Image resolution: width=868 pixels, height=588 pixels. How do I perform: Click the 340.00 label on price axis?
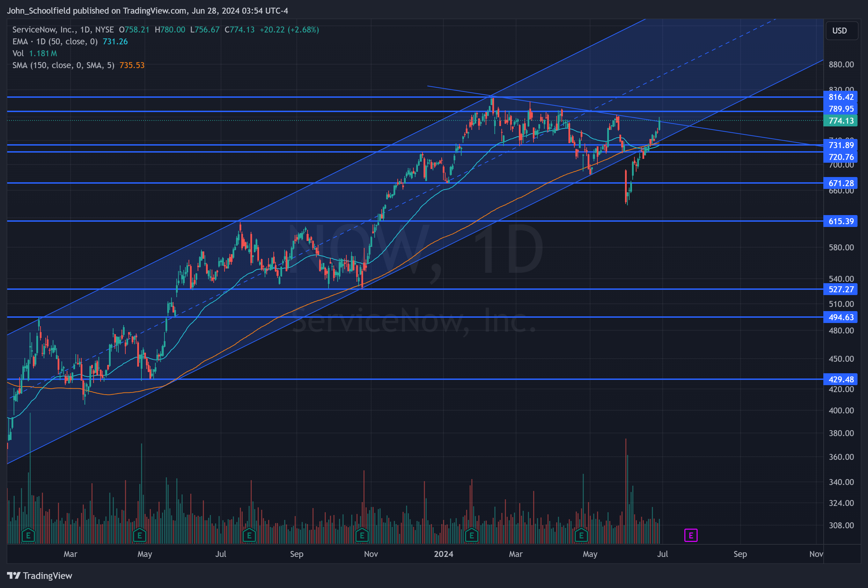pyautogui.click(x=841, y=482)
